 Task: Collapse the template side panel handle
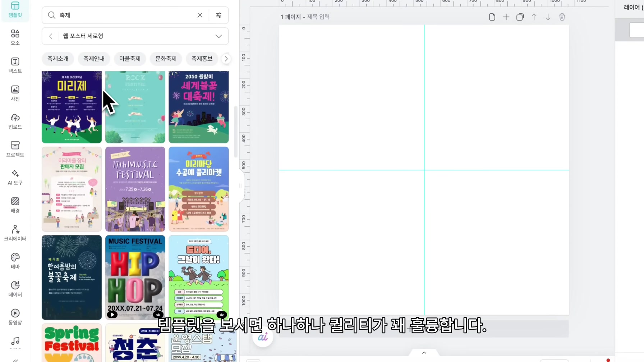click(x=240, y=186)
